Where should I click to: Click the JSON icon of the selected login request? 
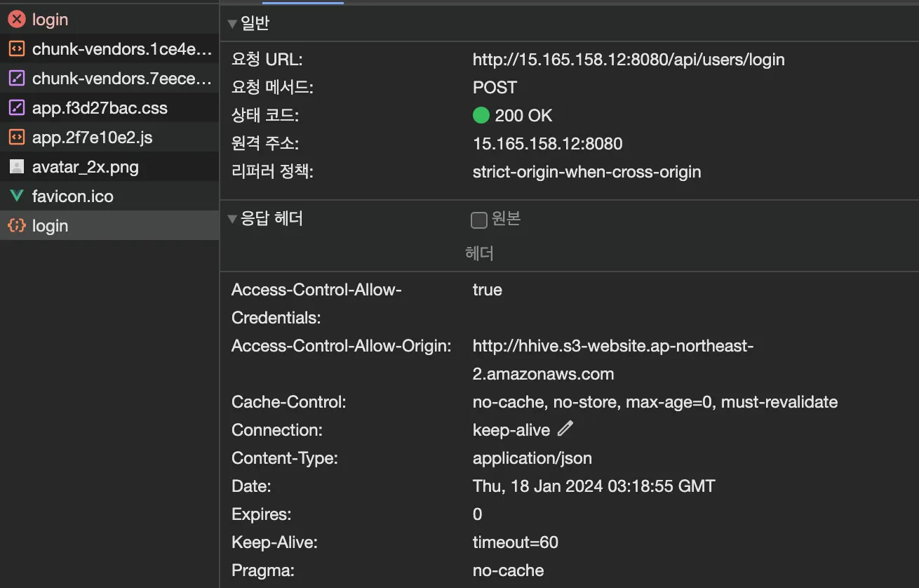point(17,226)
